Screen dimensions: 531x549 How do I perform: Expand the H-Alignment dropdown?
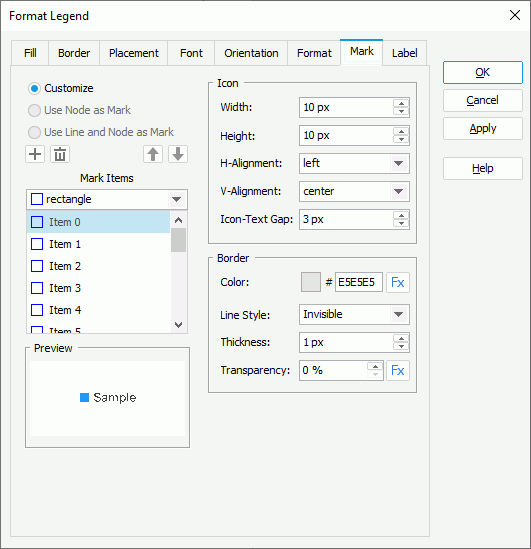[x=398, y=164]
